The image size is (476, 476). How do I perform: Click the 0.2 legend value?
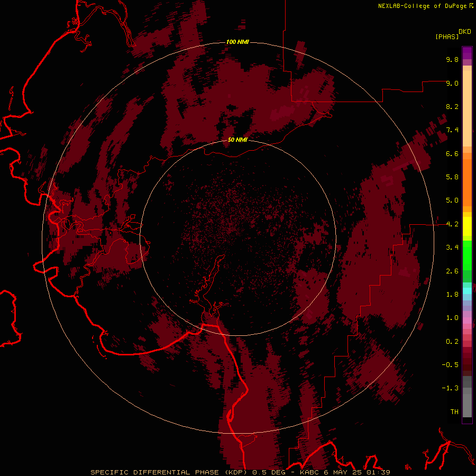[452, 342]
